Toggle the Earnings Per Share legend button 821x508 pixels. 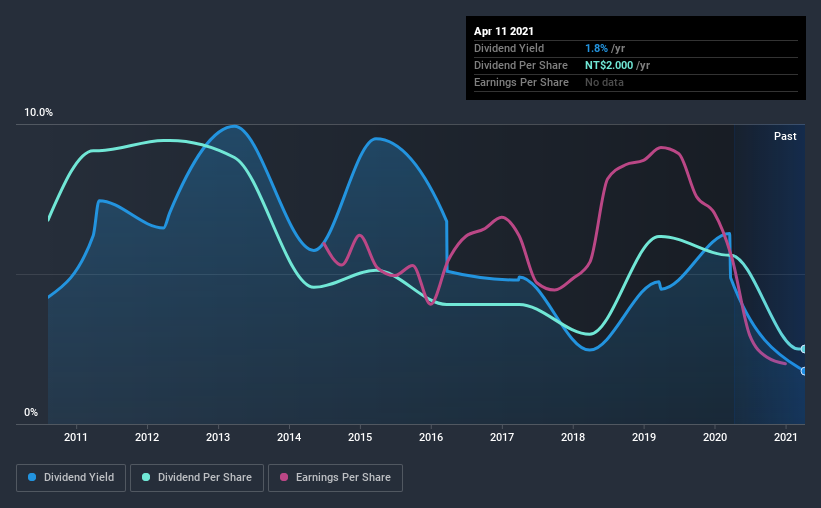[335, 478]
